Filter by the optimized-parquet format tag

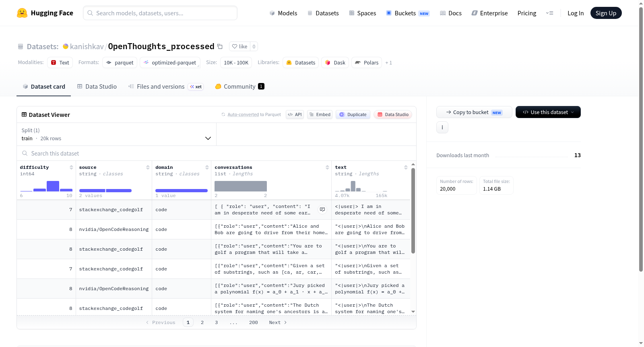170,62
